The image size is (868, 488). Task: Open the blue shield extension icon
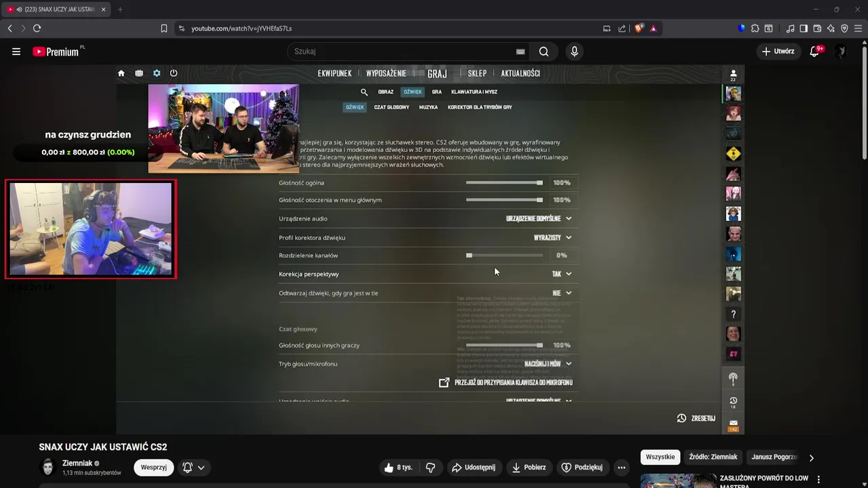(741, 28)
